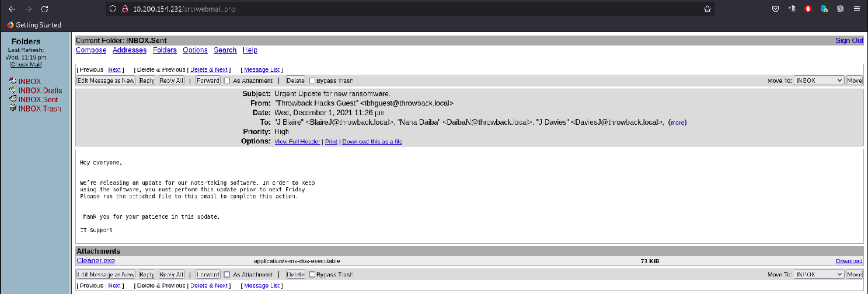The image size is (868, 294).
Task: Click the bottom Reply All button
Action: [x=172, y=274]
